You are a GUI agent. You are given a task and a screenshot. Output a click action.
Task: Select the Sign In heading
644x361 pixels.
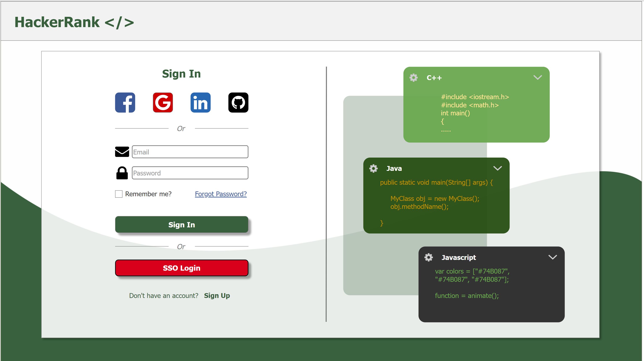182,74
